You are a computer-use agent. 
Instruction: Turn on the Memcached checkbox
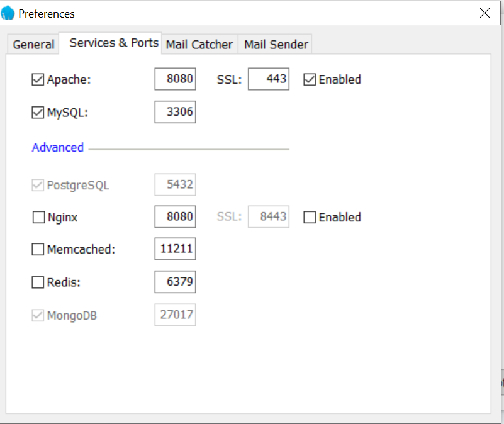(x=38, y=250)
